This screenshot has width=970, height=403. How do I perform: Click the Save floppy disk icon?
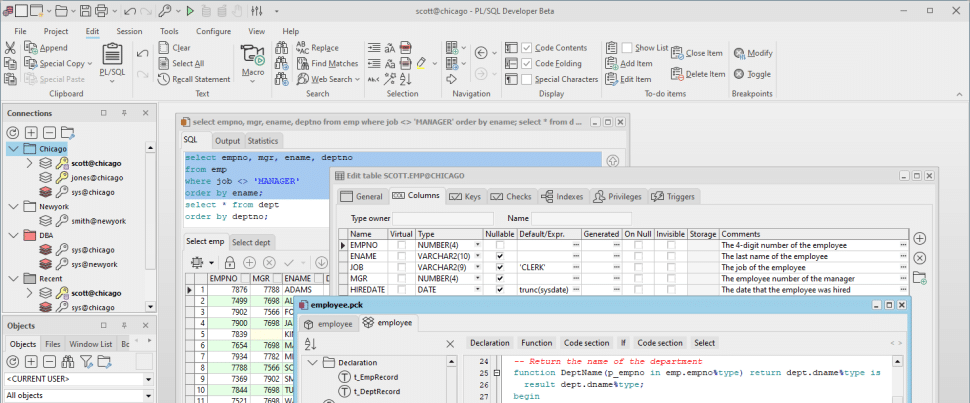(x=85, y=11)
